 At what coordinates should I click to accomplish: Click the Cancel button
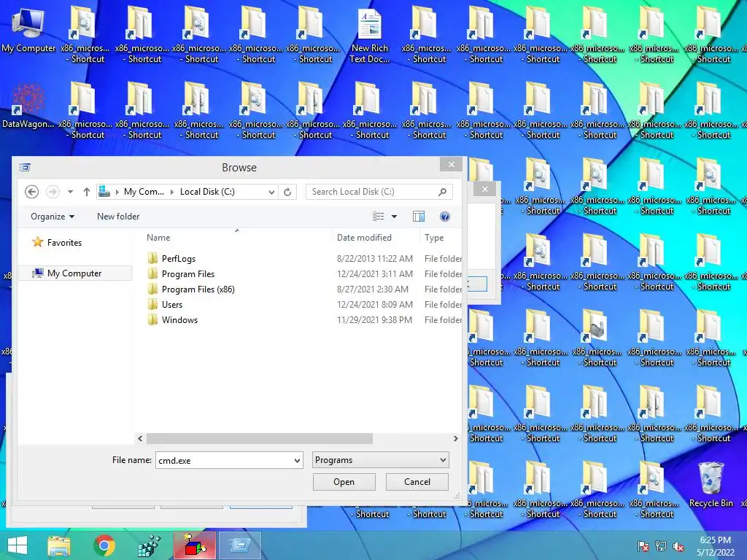[417, 482]
